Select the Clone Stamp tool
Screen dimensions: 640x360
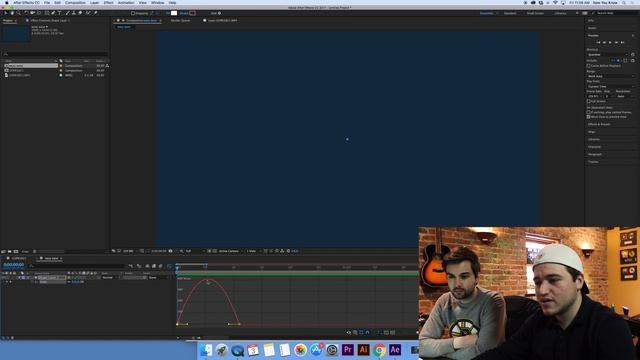[x=73, y=13]
